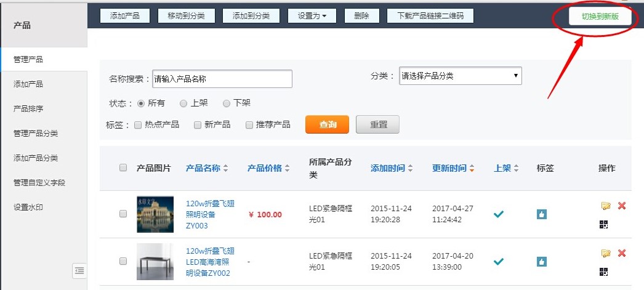
Task: Click thumbs-up tag icon for product ZY003
Action: click(542, 214)
